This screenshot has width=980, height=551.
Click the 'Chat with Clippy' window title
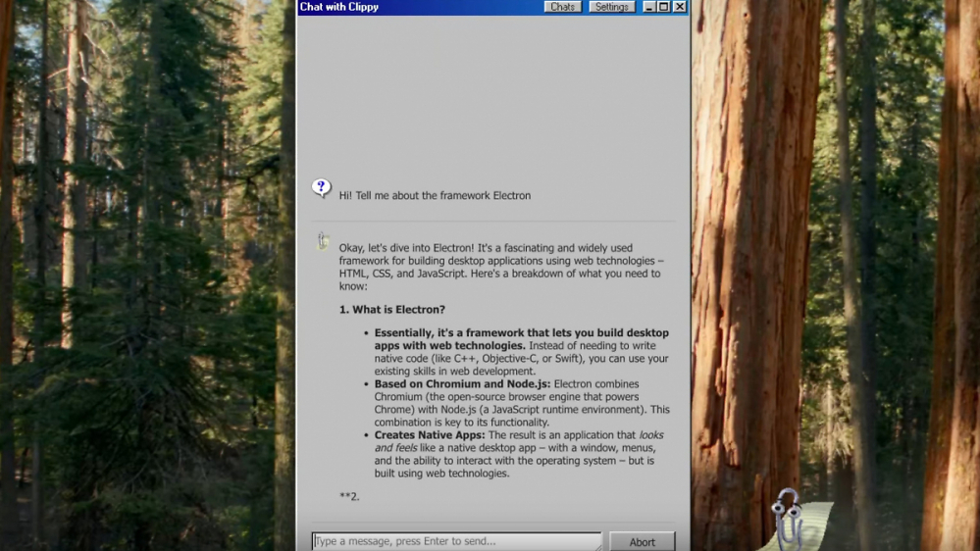[339, 7]
